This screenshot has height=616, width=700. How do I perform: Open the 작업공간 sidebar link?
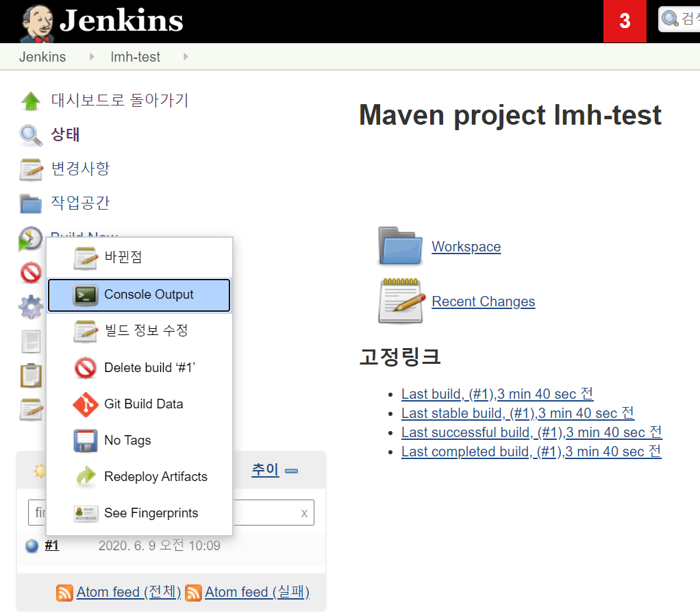(80, 203)
